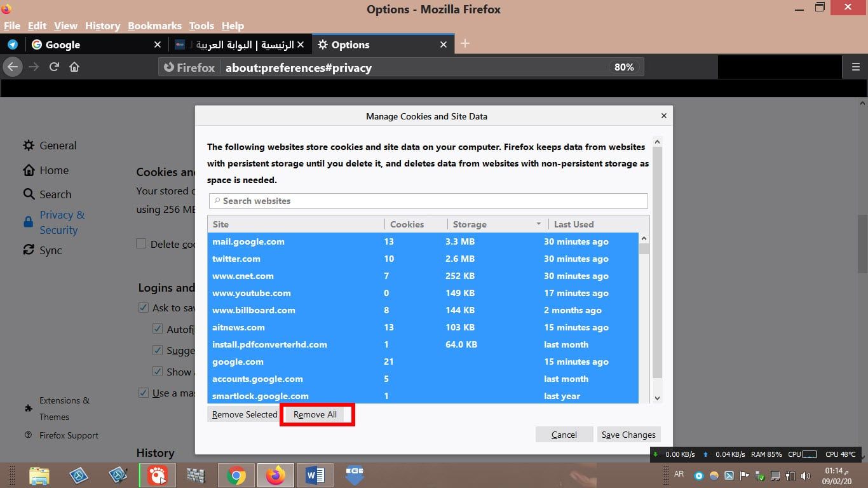The width and height of the screenshot is (868, 488).
Task: Open the red recorder app in taskbar
Action: [x=158, y=475]
